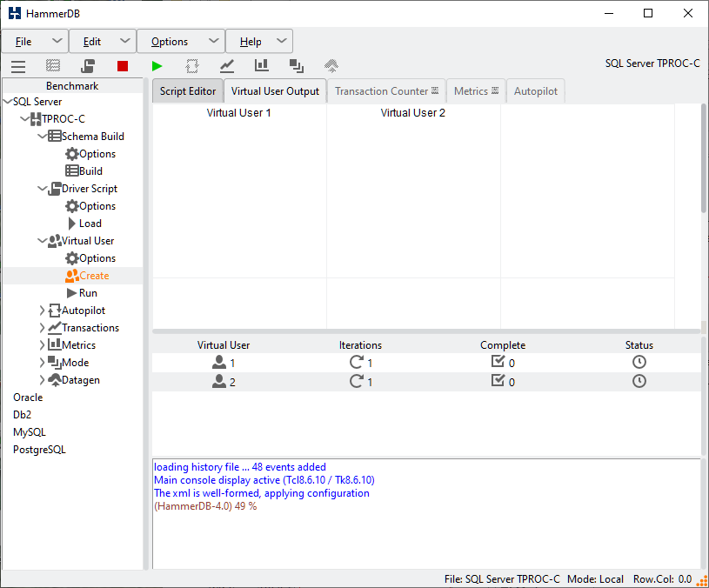Open the Options menu

[x=180, y=41]
